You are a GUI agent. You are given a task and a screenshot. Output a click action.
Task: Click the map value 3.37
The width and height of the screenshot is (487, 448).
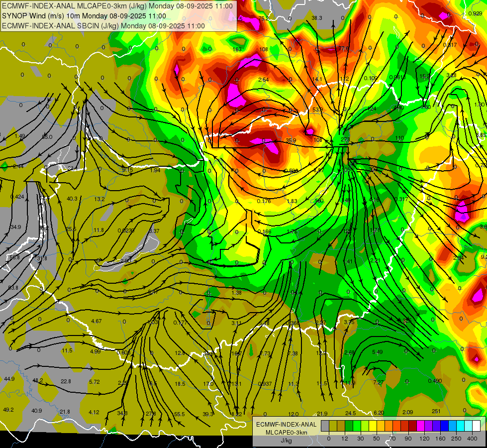pos(154,231)
